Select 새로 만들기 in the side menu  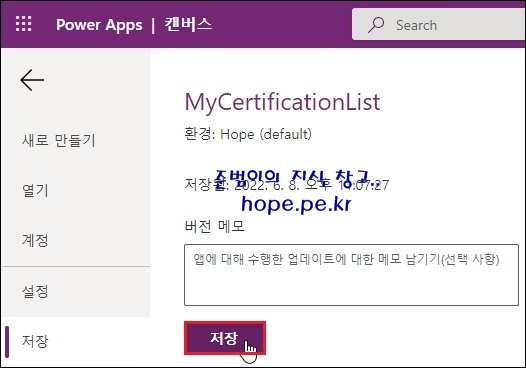[59, 140]
